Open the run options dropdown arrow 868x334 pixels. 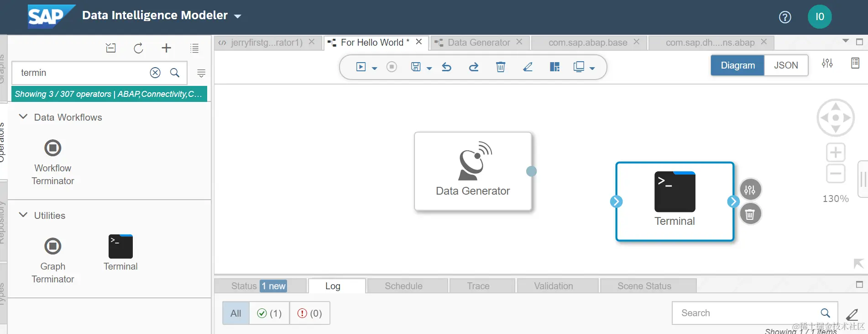click(375, 69)
